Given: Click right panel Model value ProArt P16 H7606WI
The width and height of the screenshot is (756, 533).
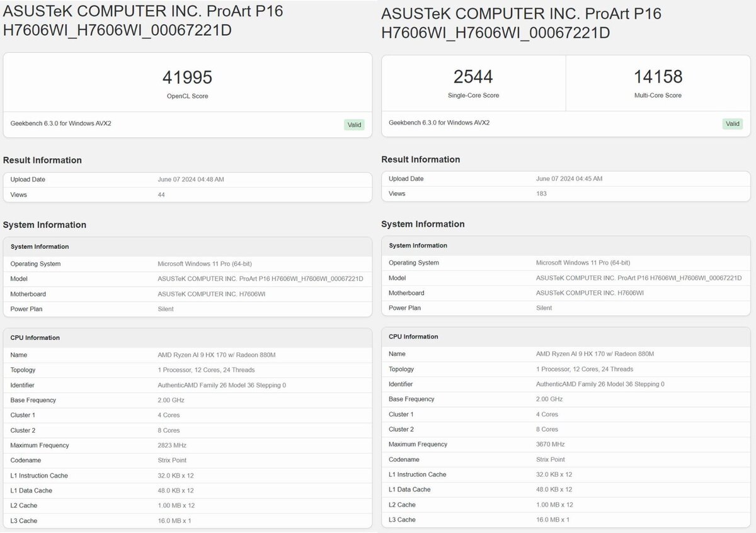Looking at the screenshot, I should (x=639, y=278).
